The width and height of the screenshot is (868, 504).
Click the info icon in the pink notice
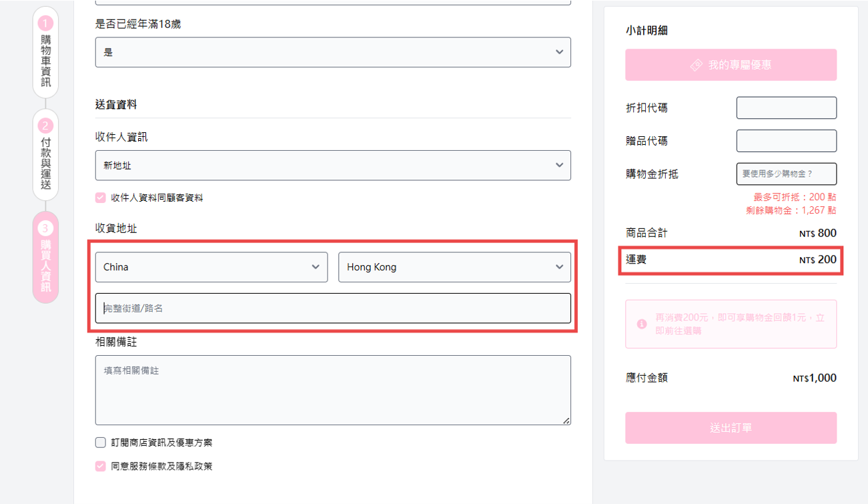tap(642, 324)
